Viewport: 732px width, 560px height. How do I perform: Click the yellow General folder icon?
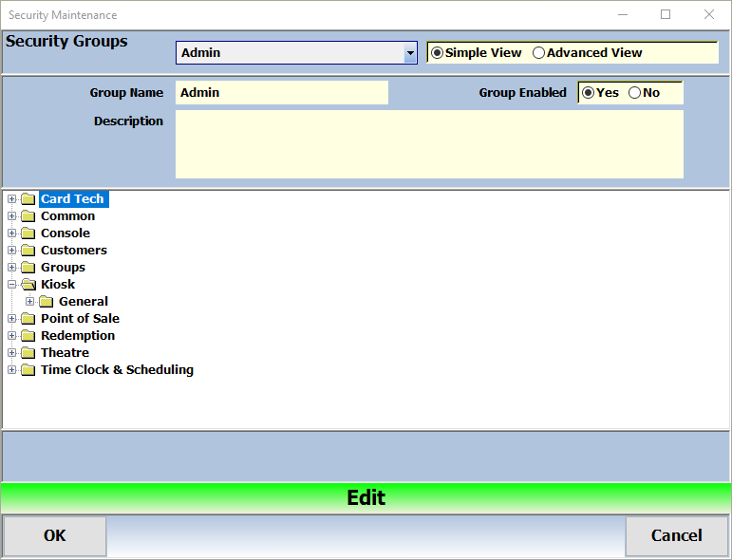click(x=46, y=302)
